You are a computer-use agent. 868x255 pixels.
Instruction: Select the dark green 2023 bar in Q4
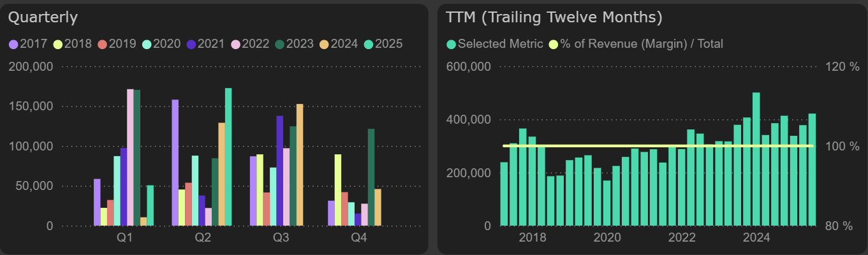[371, 177]
